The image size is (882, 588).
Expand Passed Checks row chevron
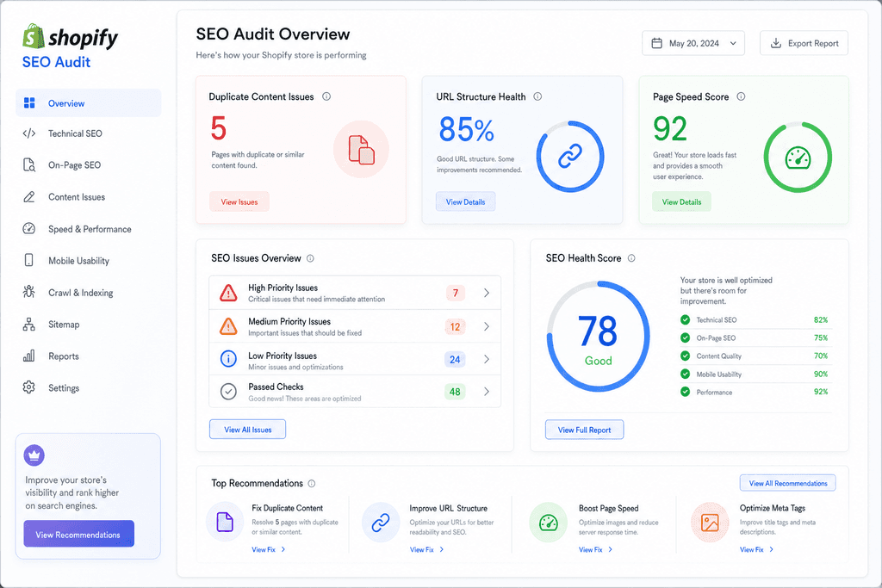[487, 391]
